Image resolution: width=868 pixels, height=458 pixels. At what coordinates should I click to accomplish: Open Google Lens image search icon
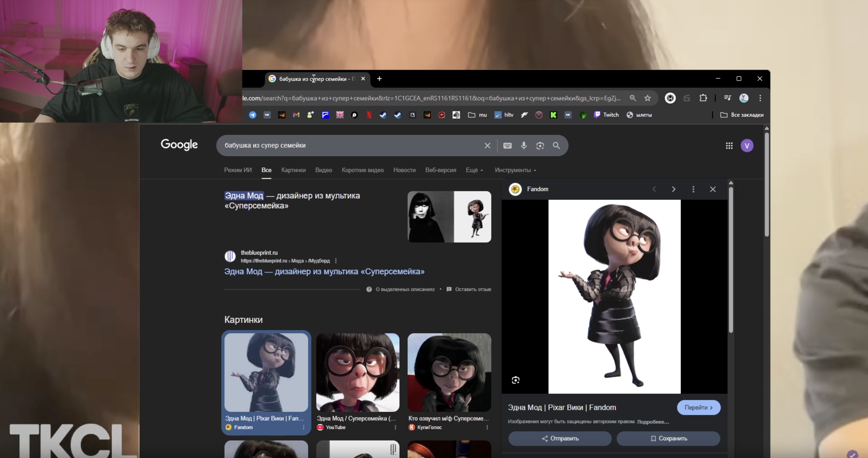coord(540,146)
